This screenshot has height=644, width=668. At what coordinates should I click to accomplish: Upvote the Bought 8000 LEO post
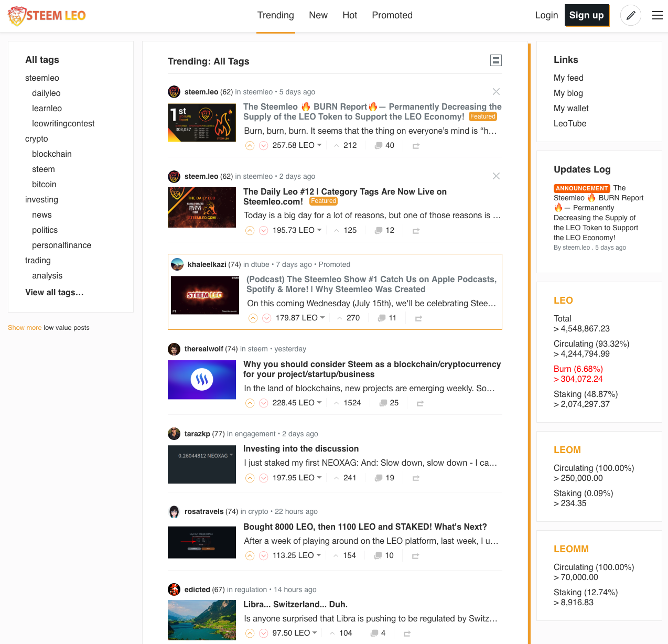point(250,556)
